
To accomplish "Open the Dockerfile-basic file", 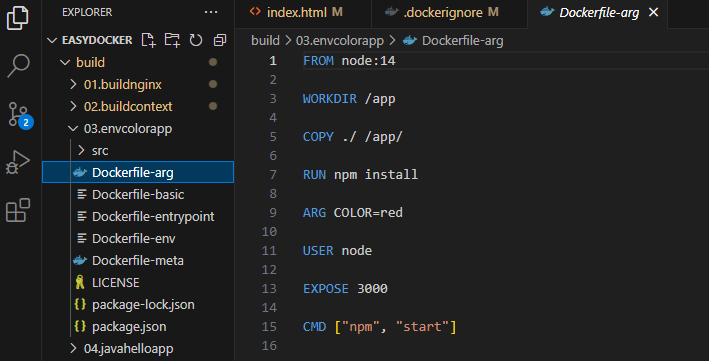I will [x=138, y=195].
